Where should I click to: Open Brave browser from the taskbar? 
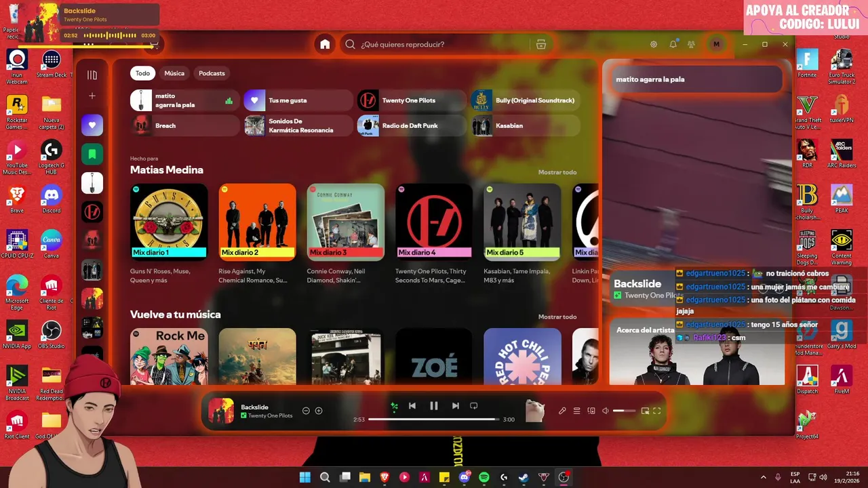385,477
